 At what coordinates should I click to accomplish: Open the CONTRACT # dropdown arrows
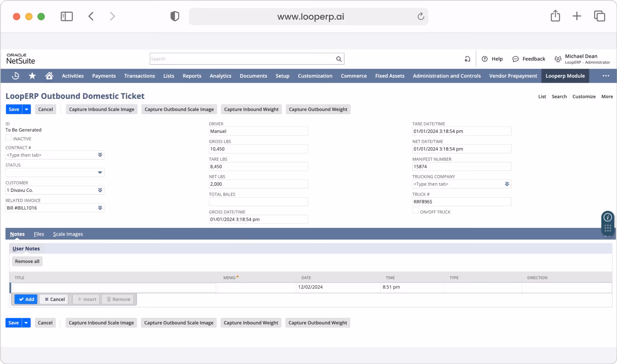point(100,155)
